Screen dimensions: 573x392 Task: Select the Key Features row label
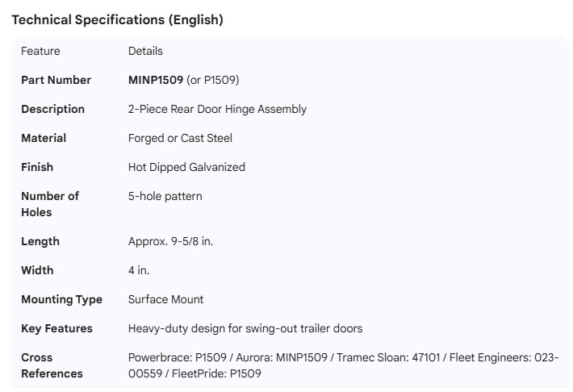click(x=56, y=328)
